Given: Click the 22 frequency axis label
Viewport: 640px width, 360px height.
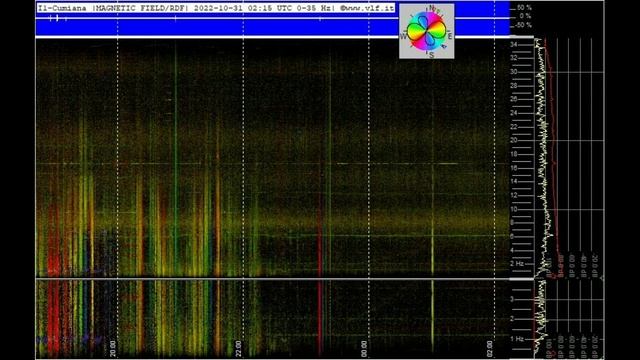Looking at the screenshot, I should (513, 127).
